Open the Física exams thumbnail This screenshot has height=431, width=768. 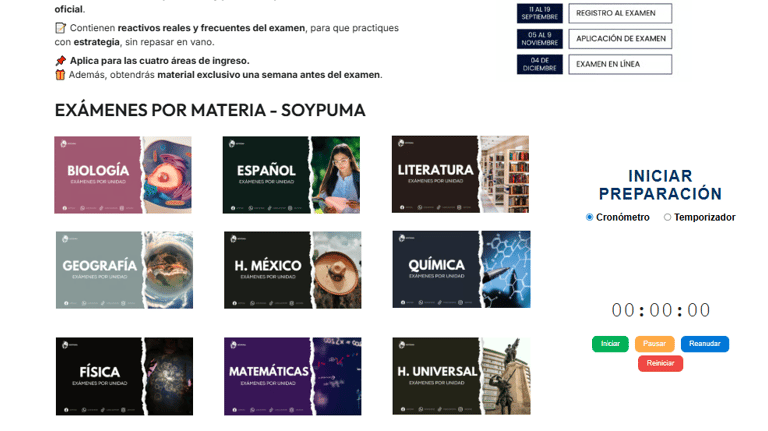point(124,376)
